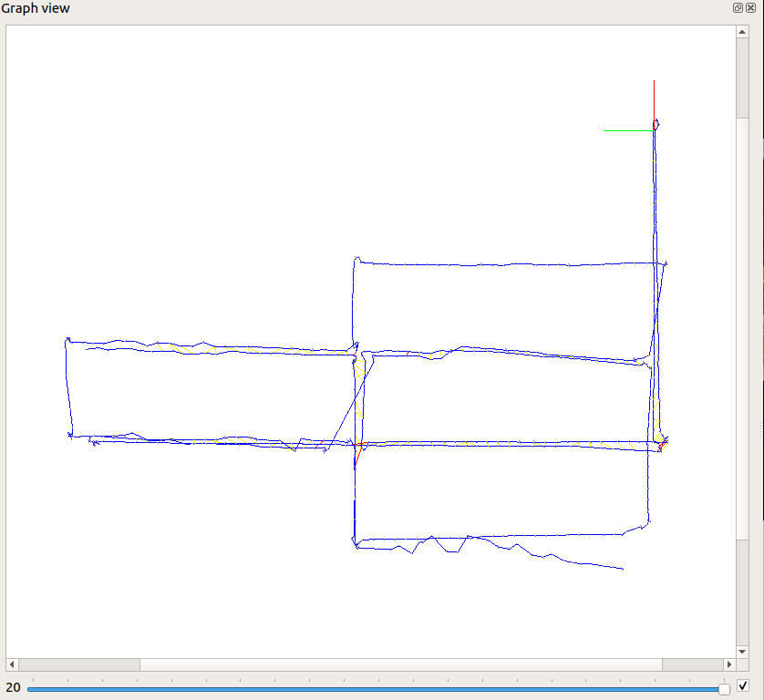Select the horizontal scrollbar thumb
764x700 pixels.
coord(401,664)
